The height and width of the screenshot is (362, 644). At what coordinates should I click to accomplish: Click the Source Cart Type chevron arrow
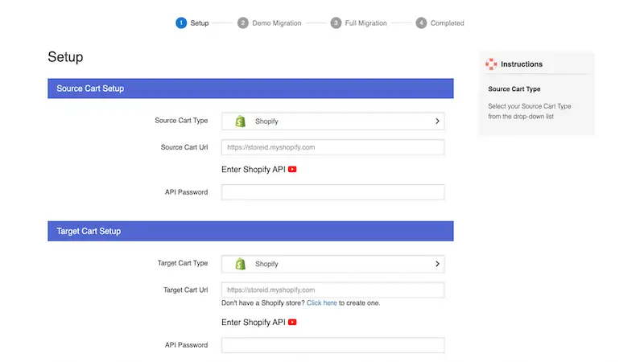pos(437,121)
